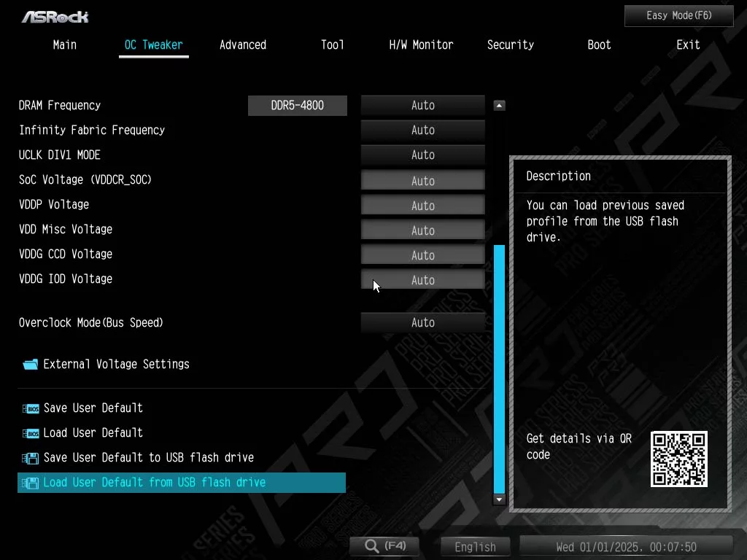The image size is (747, 560).
Task: Click the search magnifier icon (F4)
Action: point(372,546)
